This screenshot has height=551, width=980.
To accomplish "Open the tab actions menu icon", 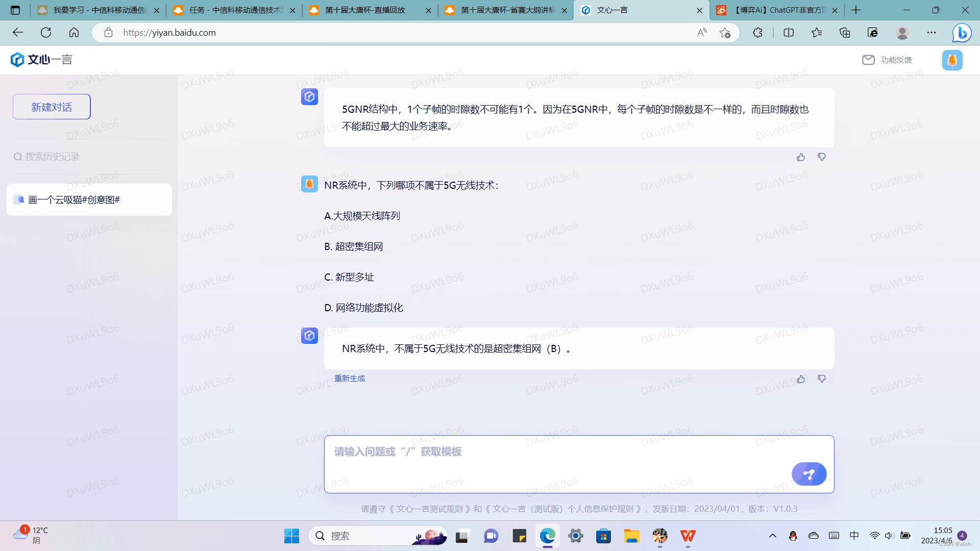I will tap(15, 10).
